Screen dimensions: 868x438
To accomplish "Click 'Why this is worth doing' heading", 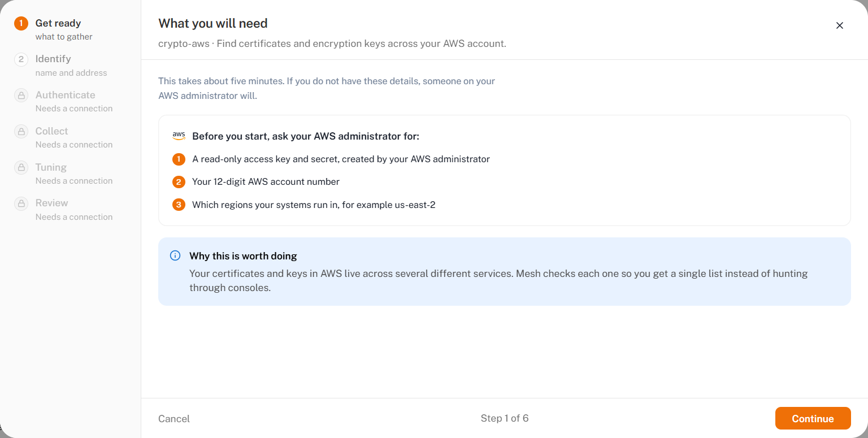I will pyautogui.click(x=243, y=256).
